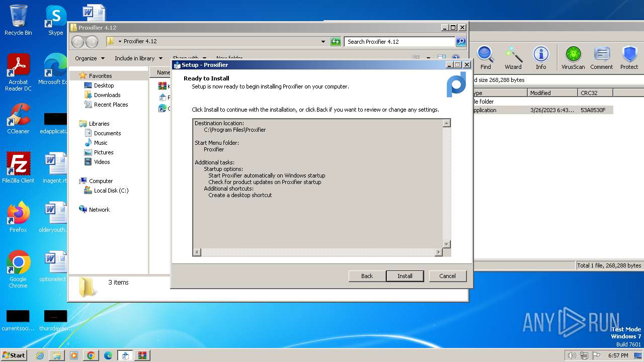Sort WinRAR list by Modified column

[x=552, y=93]
